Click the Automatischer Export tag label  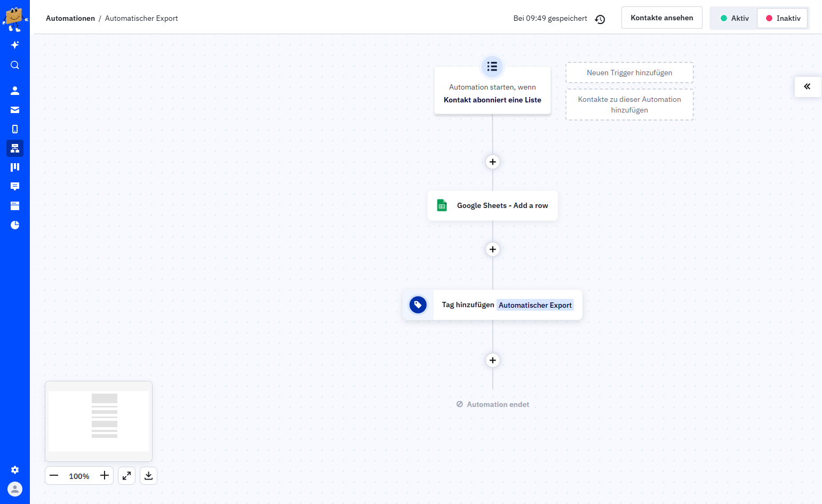[535, 305]
